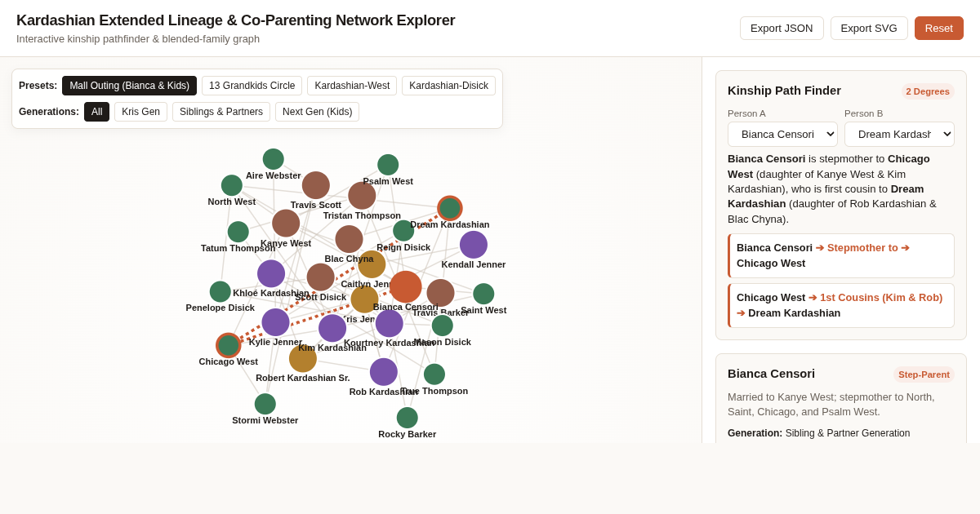Screen dimensions: 980x514
Task: Click the Tristan Thompson node
Action: point(362,196)
